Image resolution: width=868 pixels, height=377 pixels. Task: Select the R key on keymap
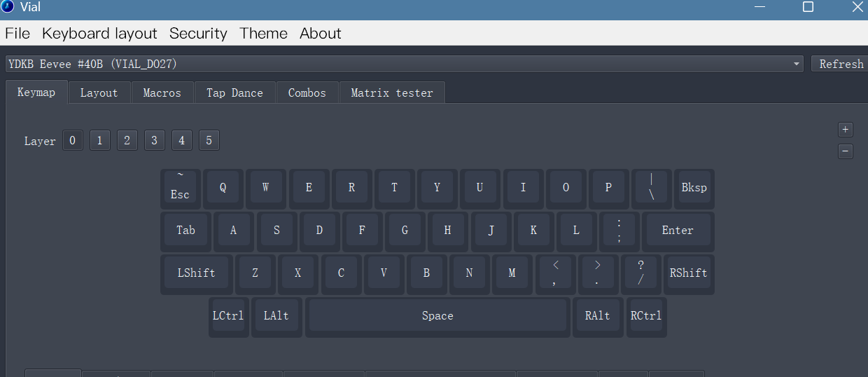pyautogui.click(x=351, y=188)
